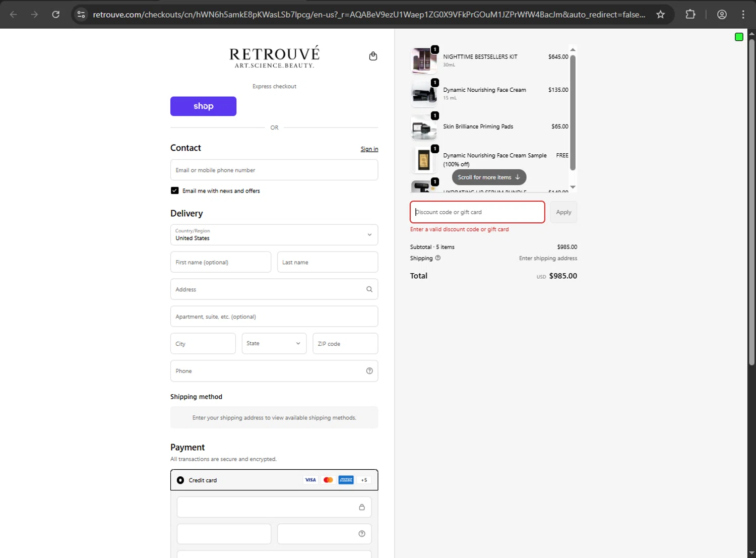Reload the checkout page
The height and width of the screenshot is (558, 756).
(56, 14)
